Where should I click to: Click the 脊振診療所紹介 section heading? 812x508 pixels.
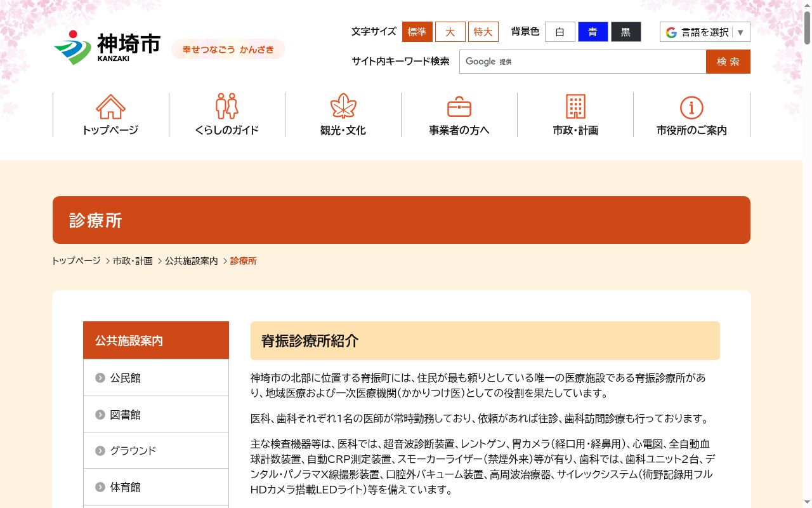click(485, 340)
